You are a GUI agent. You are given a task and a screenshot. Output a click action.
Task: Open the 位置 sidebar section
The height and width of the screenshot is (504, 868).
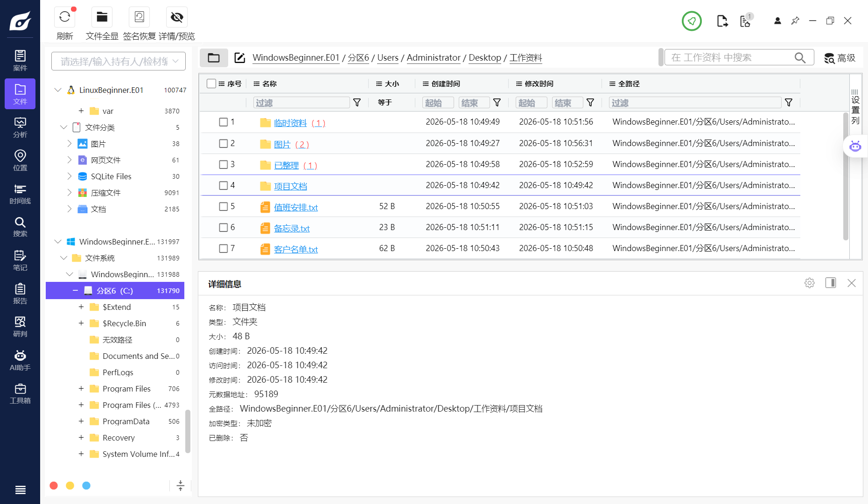click(x=20, y=161)
